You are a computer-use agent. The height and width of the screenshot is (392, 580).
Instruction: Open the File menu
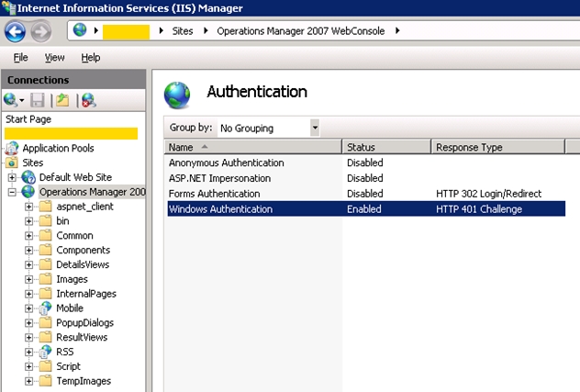[x=20, y=57]
